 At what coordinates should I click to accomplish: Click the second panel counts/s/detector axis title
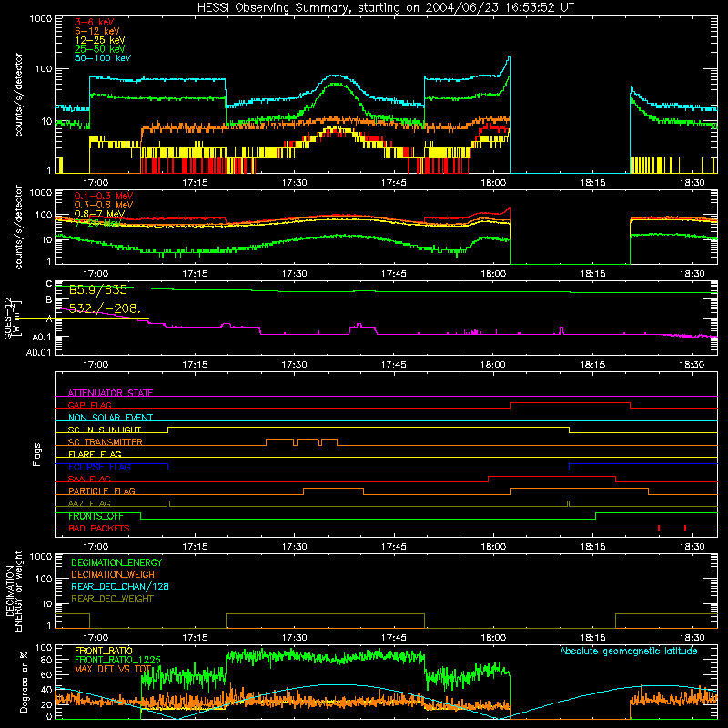click(x=18, y=227)
